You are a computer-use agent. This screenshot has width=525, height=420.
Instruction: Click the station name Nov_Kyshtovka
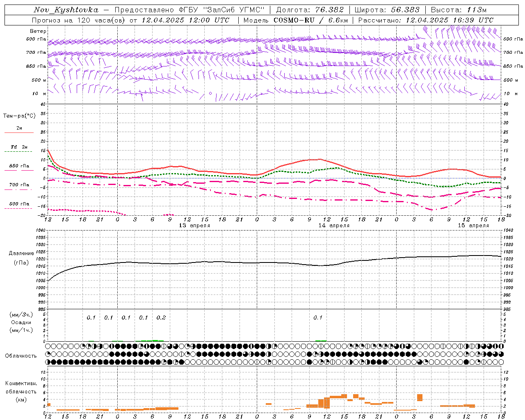[66, 10]
